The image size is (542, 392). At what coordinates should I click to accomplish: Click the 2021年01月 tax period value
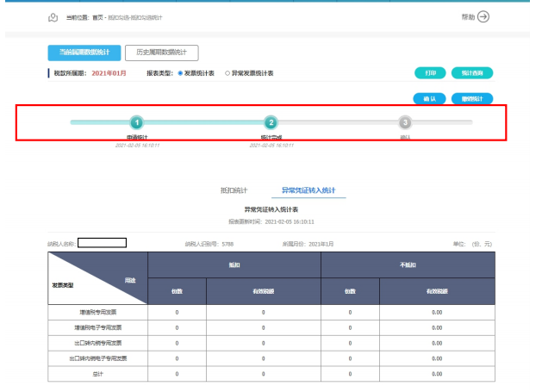pyautogui.click(x=109, y=73)
